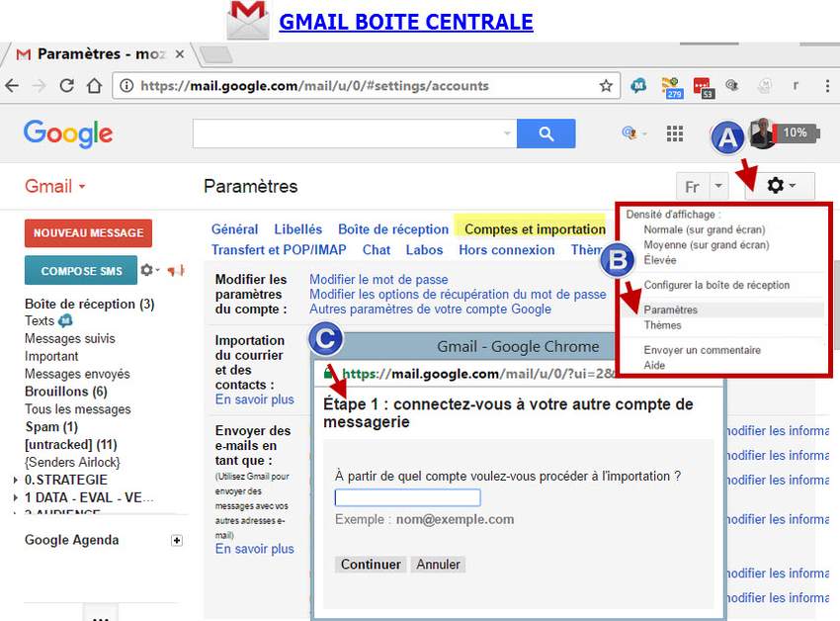Open a new browser tab
Screen dimensions: 840x621
[x=216, y=54]
